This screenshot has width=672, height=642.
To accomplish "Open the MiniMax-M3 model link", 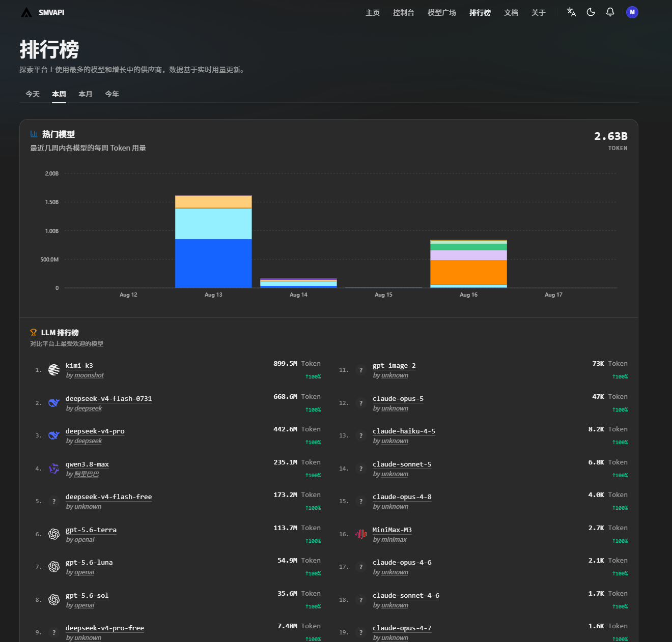I will pos(392,530).
